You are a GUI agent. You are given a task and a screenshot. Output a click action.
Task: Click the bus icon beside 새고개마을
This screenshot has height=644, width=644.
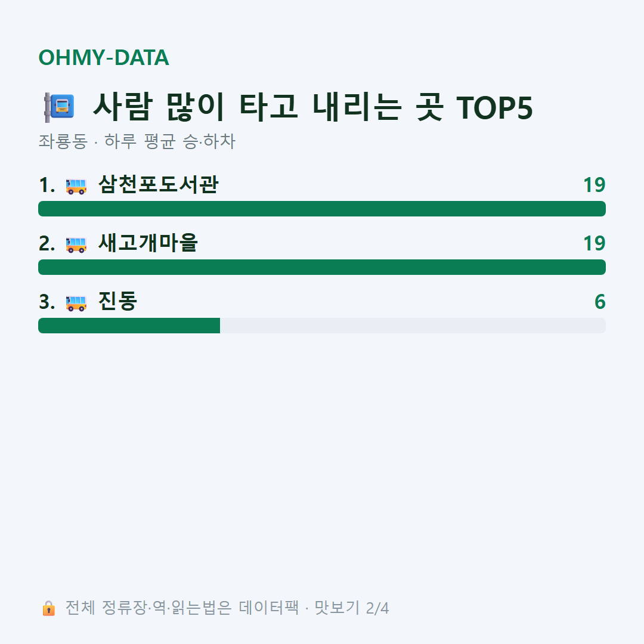[76, 244]
